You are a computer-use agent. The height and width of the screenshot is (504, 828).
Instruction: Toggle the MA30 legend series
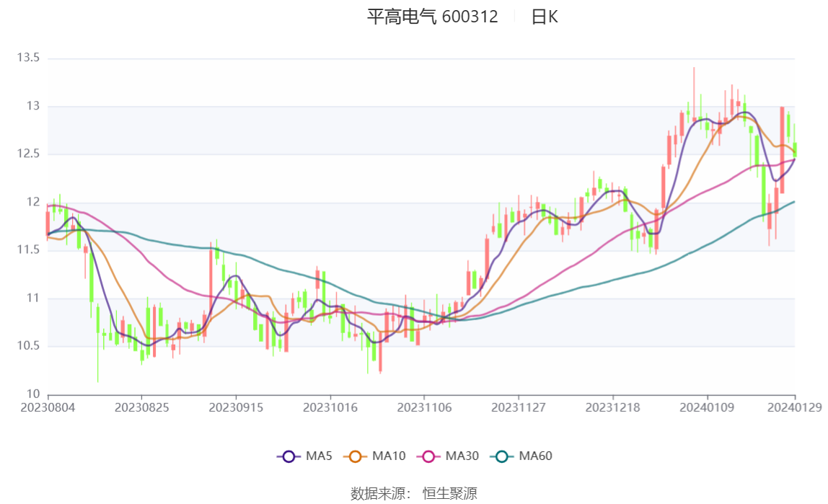click(x=448, y=456)
